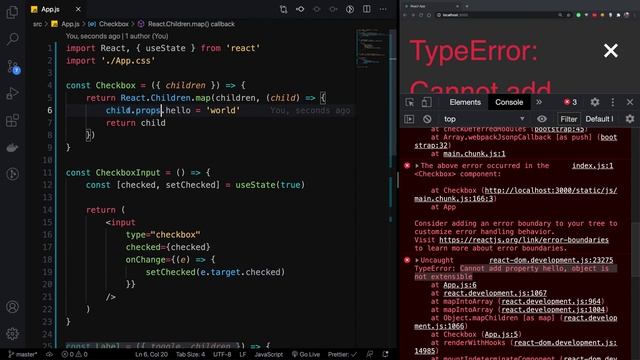Click Ln 6, Col 20 cursor position

coord(151,354)
